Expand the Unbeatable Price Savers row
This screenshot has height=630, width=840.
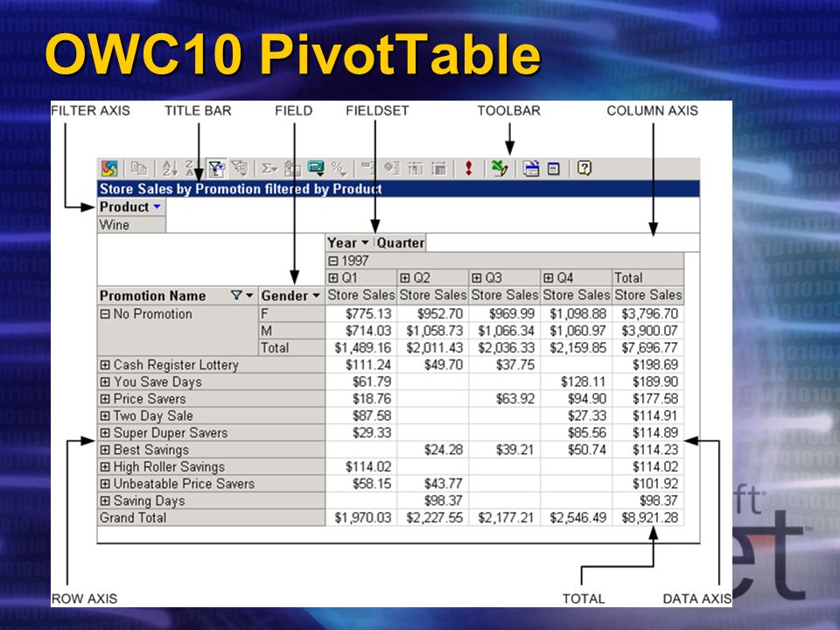point(105,484)
